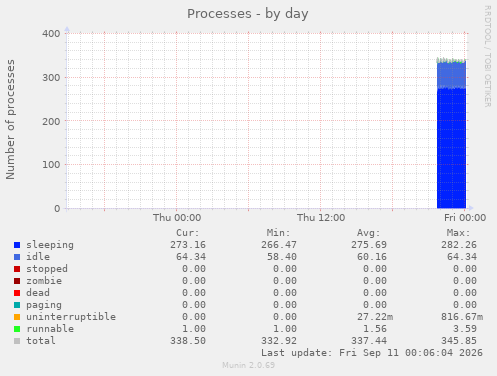Click the 'Cur:' column header

[188, 233]
